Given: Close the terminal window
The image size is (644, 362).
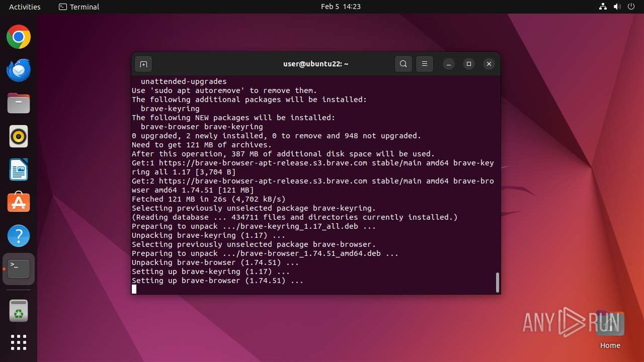Looking at the screenshot, I should pos(489,64).
